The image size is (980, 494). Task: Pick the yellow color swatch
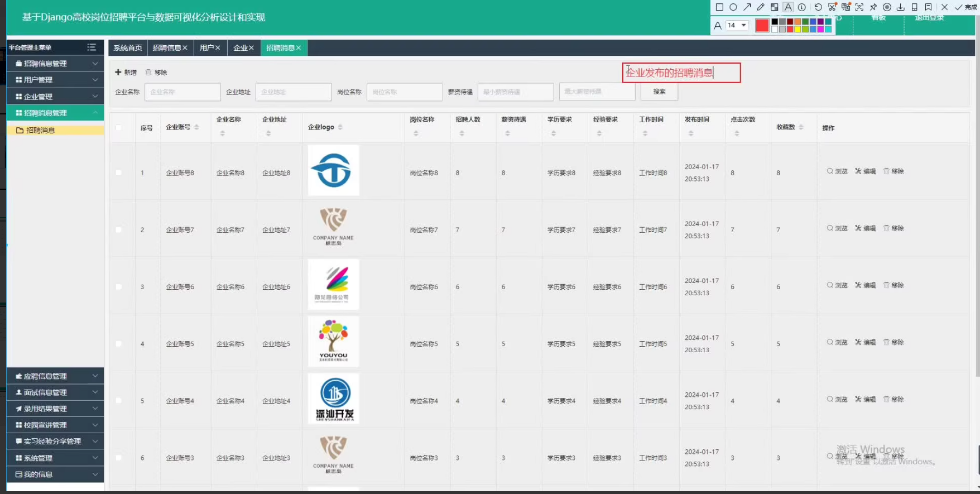[x=798, y=29]
